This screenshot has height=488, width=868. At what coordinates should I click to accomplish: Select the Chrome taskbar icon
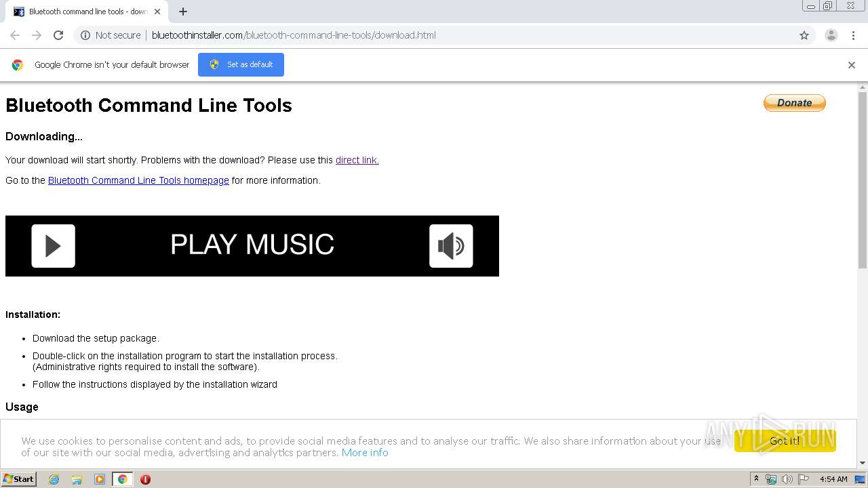(x=122, y=479)
